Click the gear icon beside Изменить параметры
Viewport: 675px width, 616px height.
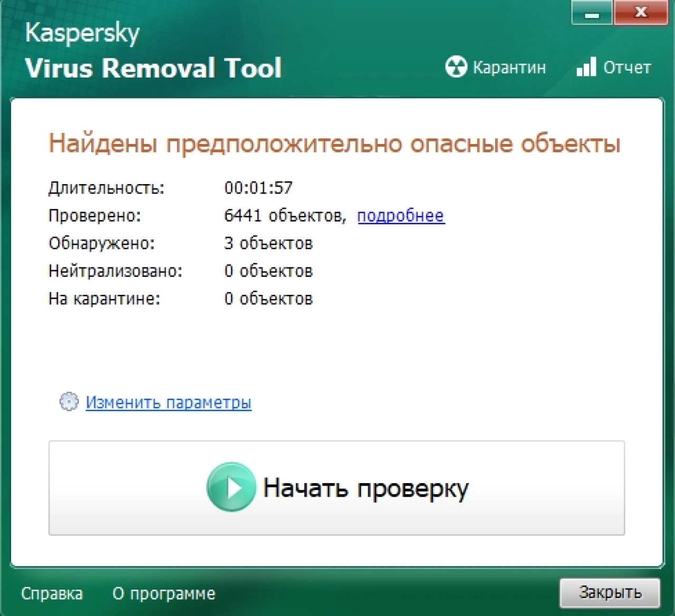[69, 402]
